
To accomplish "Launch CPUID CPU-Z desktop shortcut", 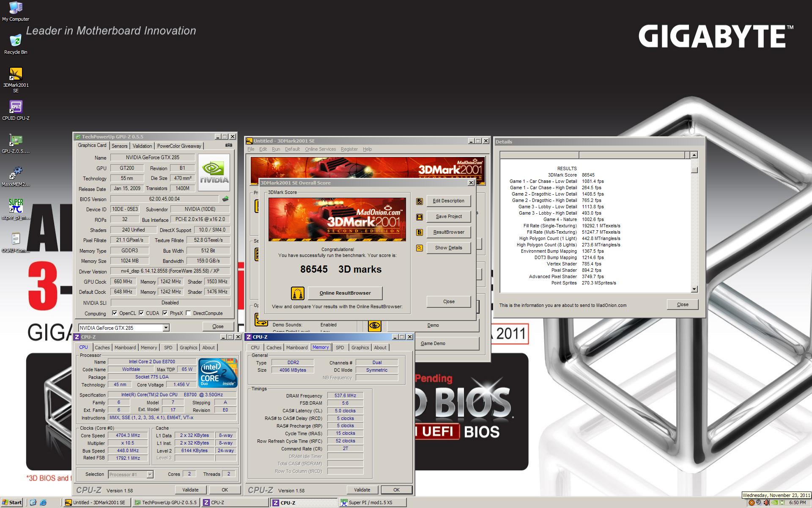I will (16, 110).
